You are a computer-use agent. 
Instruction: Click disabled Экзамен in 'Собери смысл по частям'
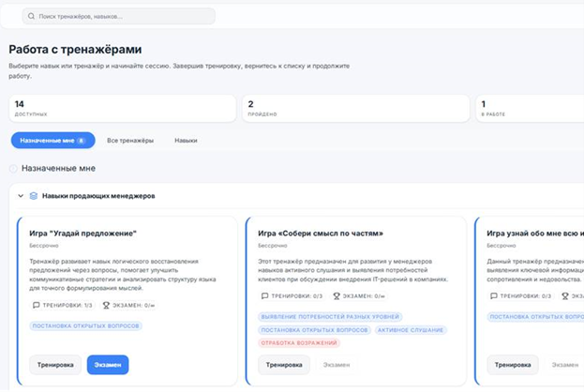[337, 365]
